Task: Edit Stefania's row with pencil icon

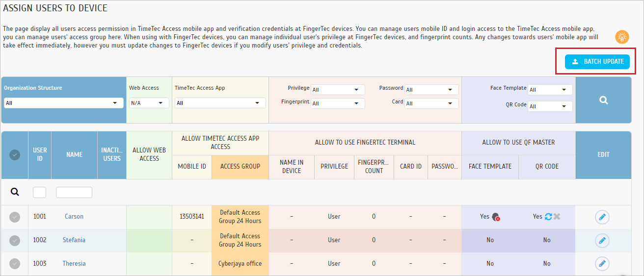Action: (602, 240)
